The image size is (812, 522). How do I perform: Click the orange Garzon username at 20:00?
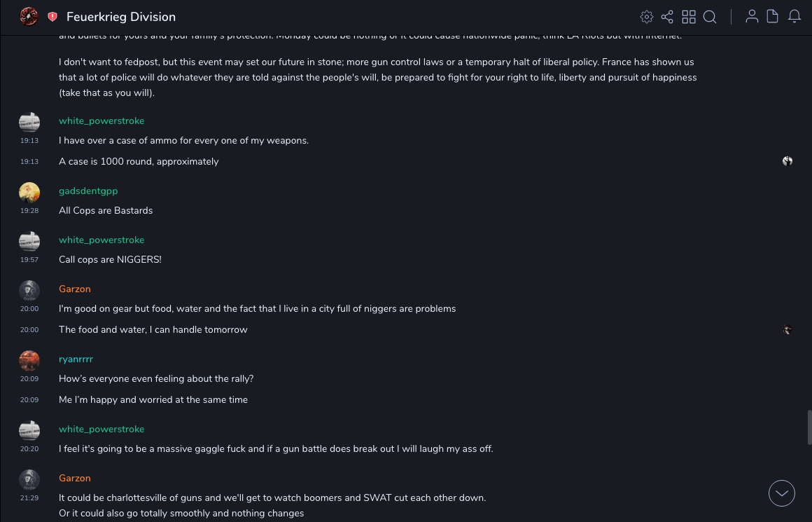click(75, 289)
